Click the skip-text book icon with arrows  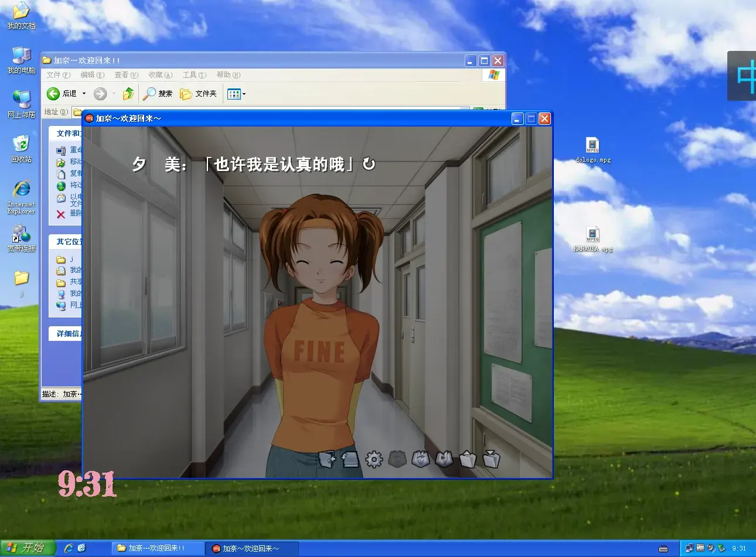pyautogui.click(x=421, y=459)
